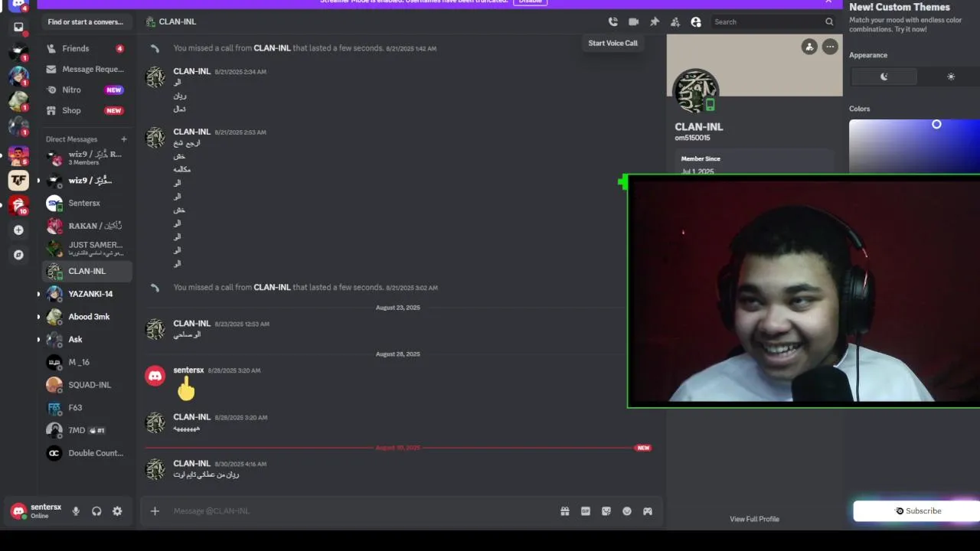Open pinned messages via the pin icon
Image resolution: width=980 pixels, height=551 pixels.
pyautogui.click(x=654, y=22)
